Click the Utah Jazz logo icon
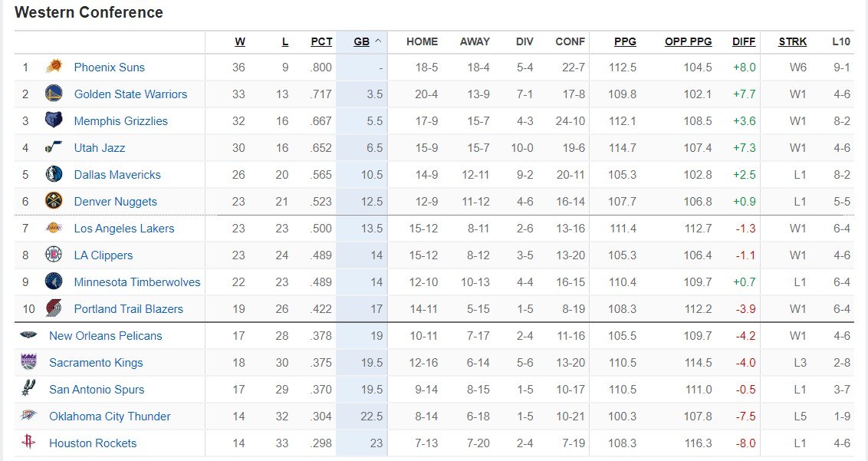Image resolution: width=868 pixels, height=461 pixels. tap(54, 148)
